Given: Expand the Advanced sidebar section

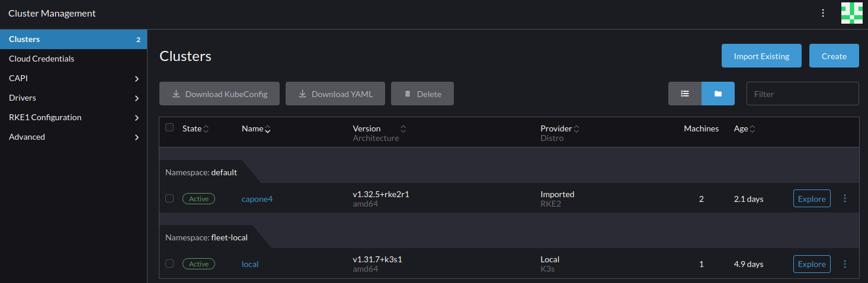Looking at the screenshot, I should [x=73, y=137].
